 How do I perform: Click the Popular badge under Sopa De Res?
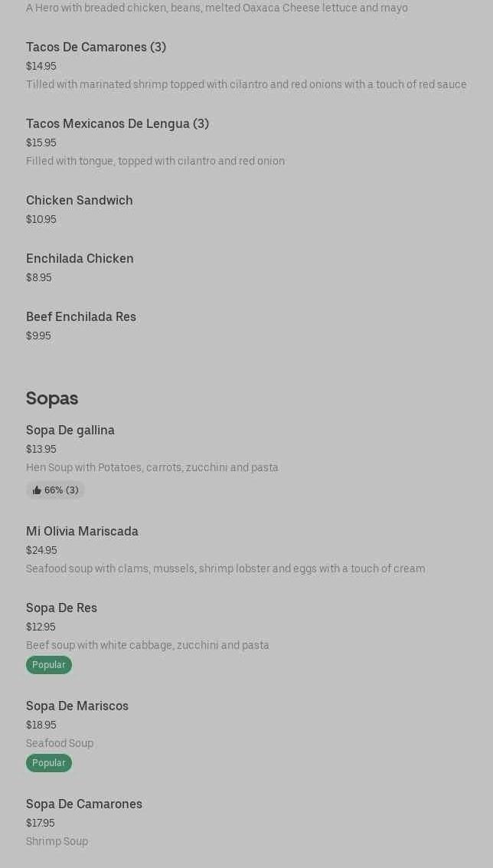(49, 665)
